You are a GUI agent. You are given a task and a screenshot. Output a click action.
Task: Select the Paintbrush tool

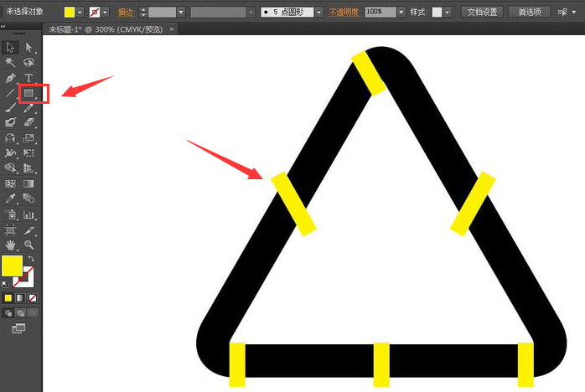[10, 108]
